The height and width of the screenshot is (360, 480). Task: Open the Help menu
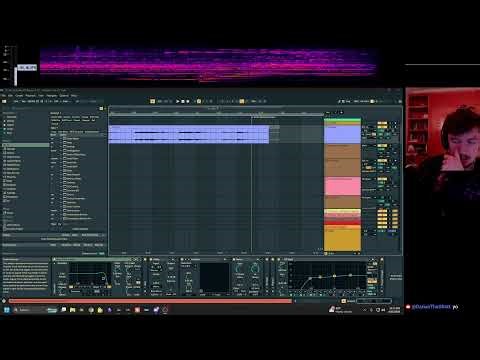(x=74, y=96)
